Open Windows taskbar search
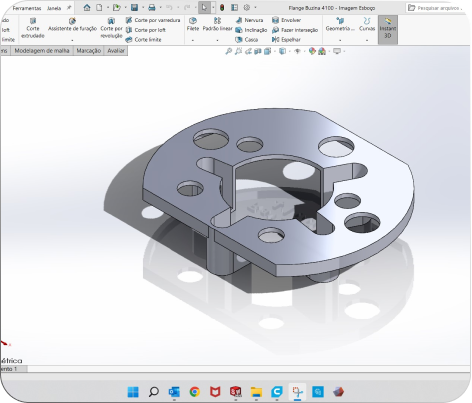472x403 pixels. tap(154, 392)
